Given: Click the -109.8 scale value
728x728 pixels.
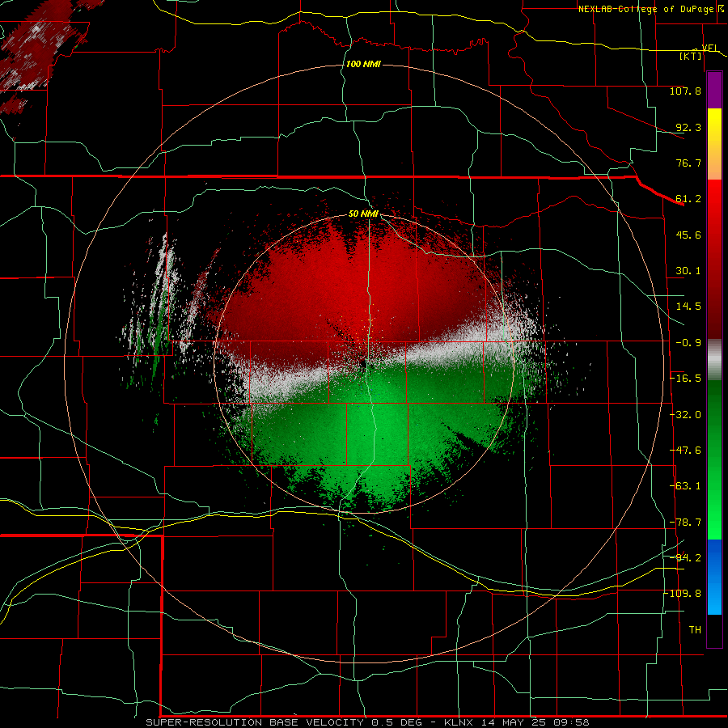Looking at the screenshot, I should pos(682,594).
